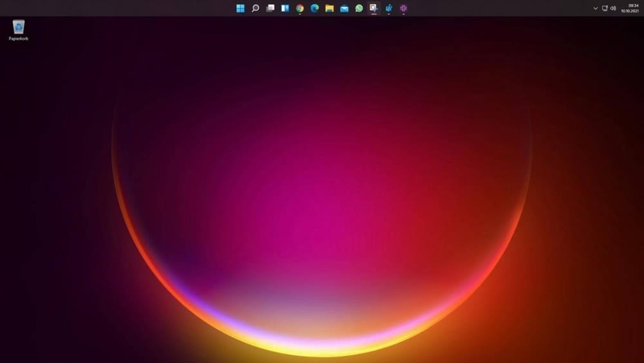The height and width of the screenshot is (363, 644).
Task: Click the volume speaker tray icon
Action: (612, 8)
